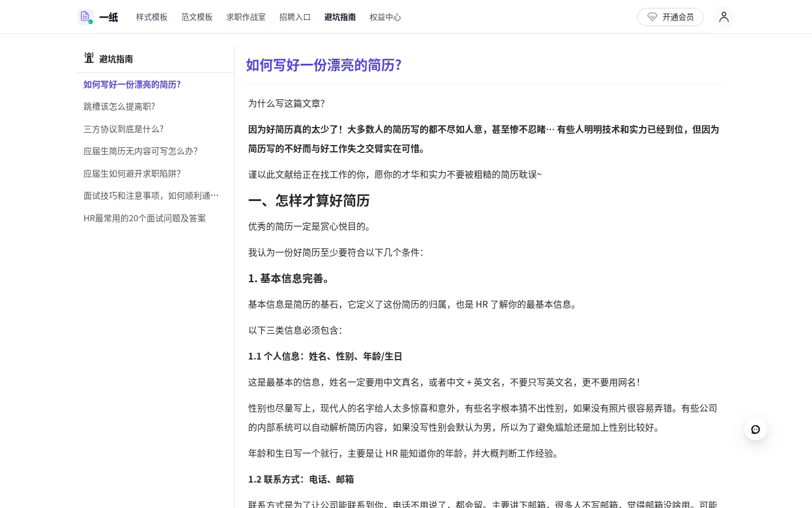Click the subheading 1.2 联系方式:电话、邮箱
Viewport: 812px width, 508px height.
pos(301,479)
